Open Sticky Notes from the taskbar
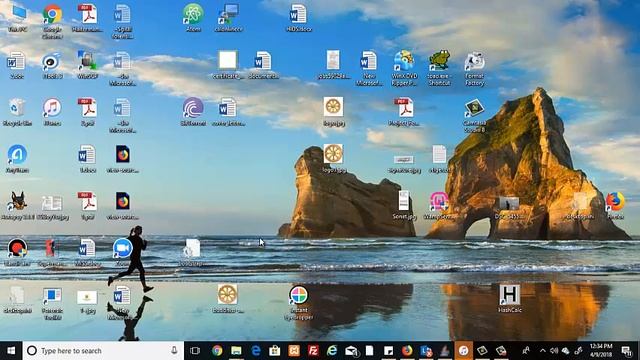This screenshot has width=640, height=360. (x=388, y=351)
